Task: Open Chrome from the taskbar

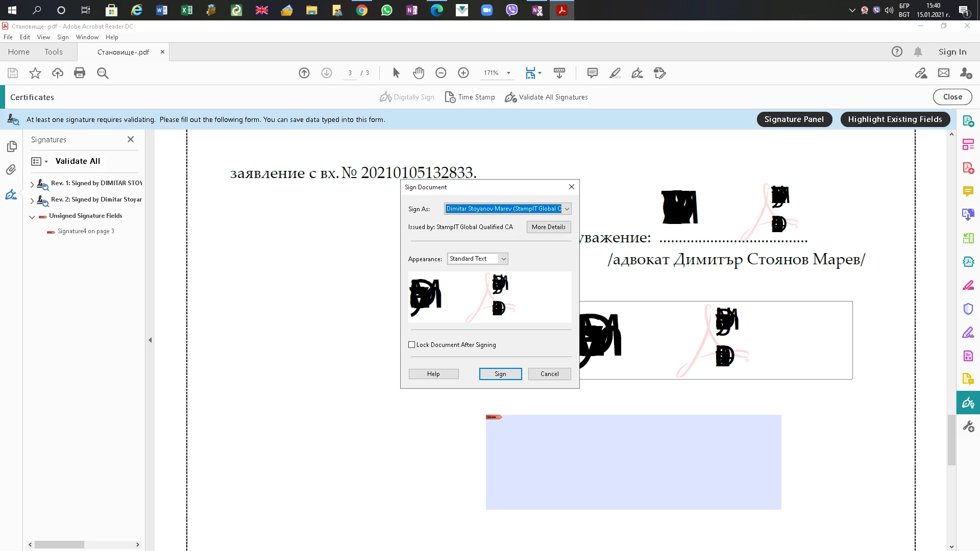Action: tap(362, 10)
